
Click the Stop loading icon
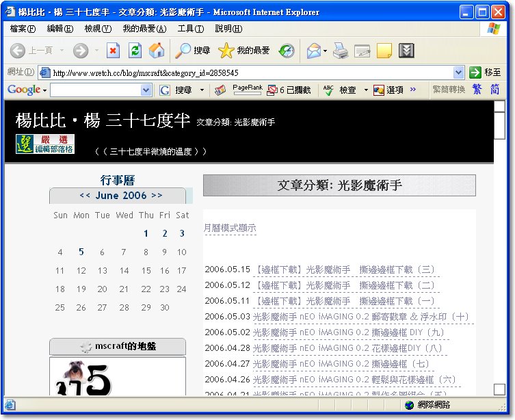[114, 51]
